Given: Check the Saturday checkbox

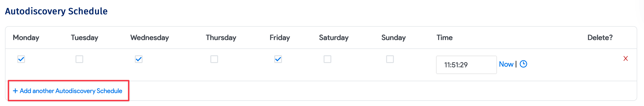Looking at the screenshot, I should (327, 59).
